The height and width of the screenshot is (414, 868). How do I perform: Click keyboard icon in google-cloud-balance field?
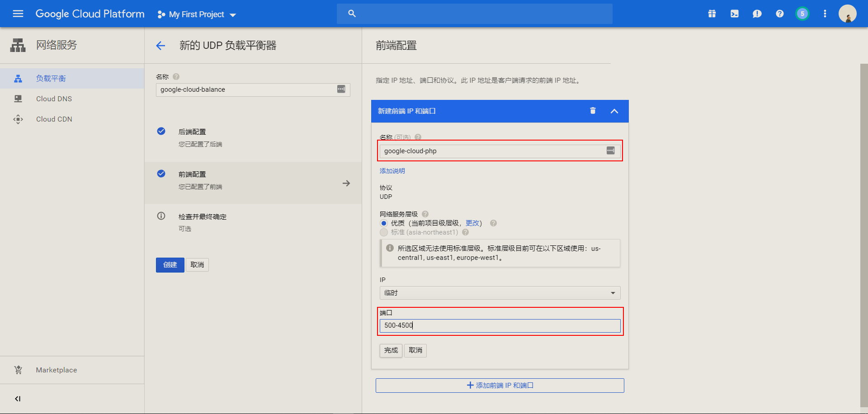click(x=341, y=89)
